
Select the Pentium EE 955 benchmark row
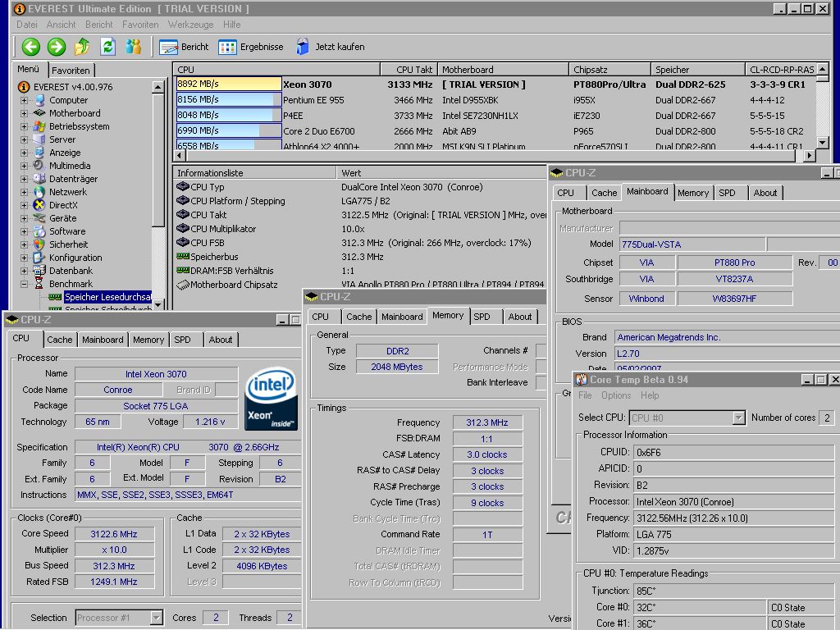(313, 100)
